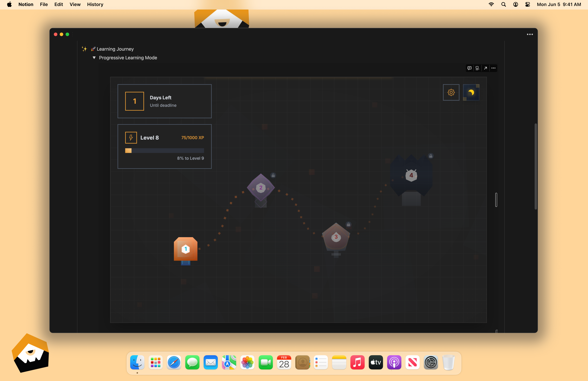The width and height of the screenshot is (588, 381).
Task: Click the Wi-Fi status icon
Action: (491, 4)
